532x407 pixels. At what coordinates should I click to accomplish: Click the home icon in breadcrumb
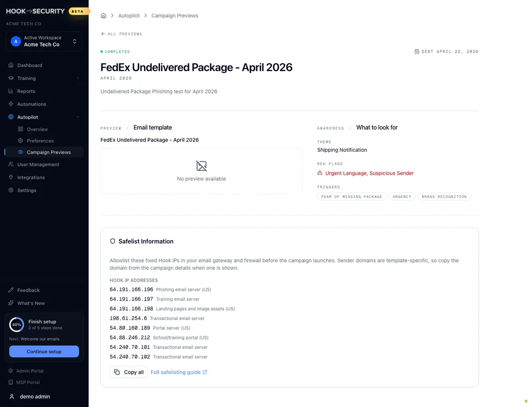(103, 16)
